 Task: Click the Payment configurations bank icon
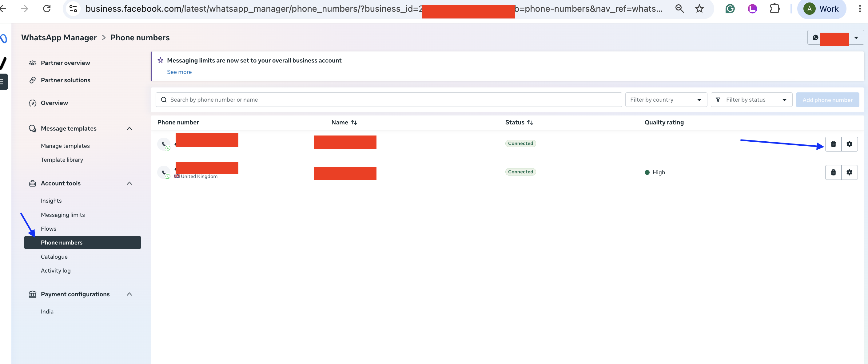tap(32, 294)
